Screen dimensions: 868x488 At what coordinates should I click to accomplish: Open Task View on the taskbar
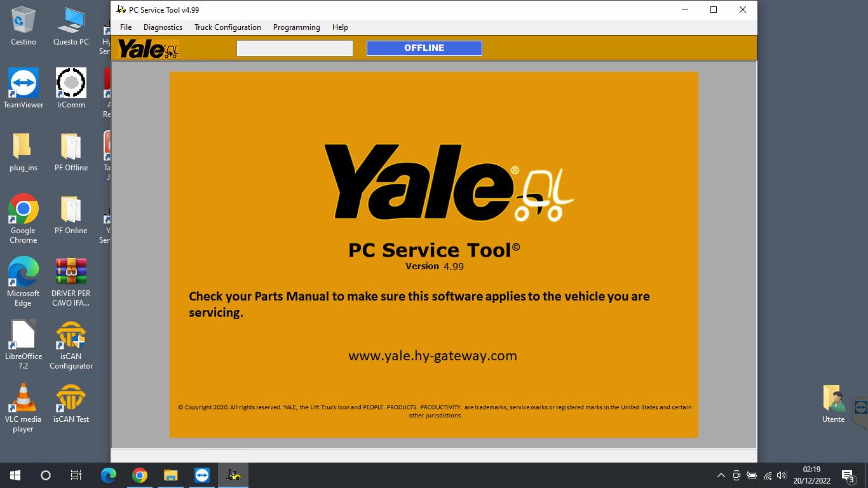[76, 475]
